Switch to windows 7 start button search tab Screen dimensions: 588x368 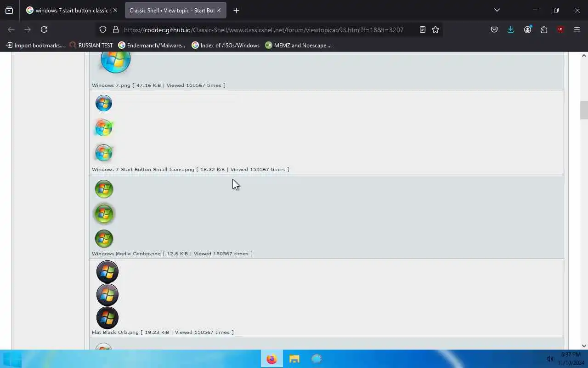click(72, 10)
